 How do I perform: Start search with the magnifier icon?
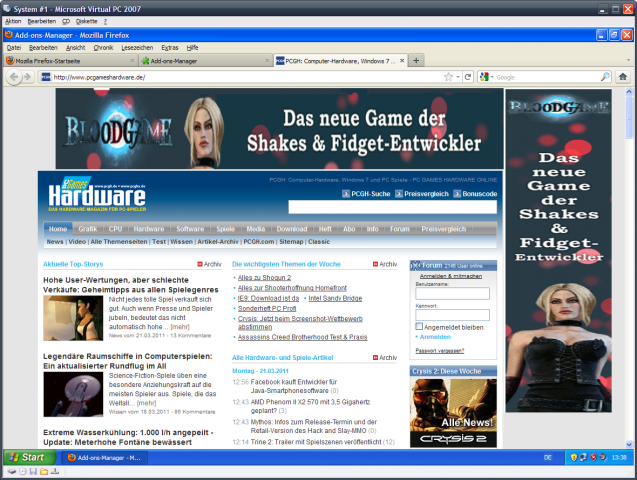[x=605, y=77]
